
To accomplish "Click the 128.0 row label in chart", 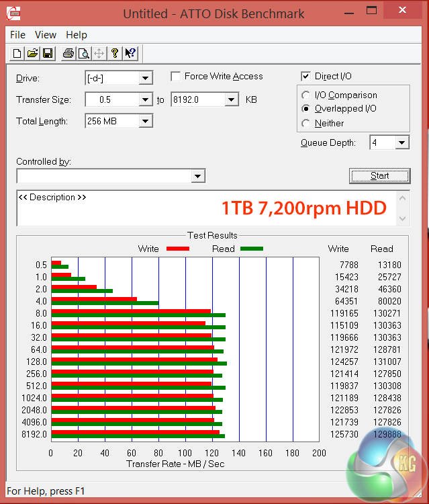I will click(x=36, y=362).
